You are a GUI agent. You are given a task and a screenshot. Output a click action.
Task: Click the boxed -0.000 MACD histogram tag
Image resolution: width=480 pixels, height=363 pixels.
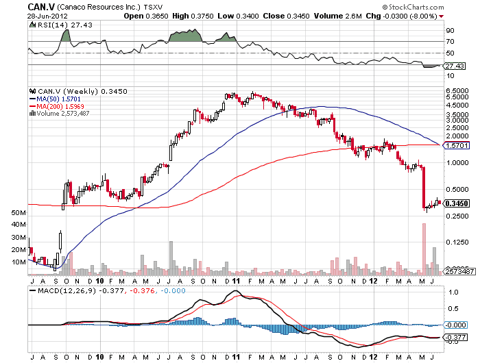point(456,325)
